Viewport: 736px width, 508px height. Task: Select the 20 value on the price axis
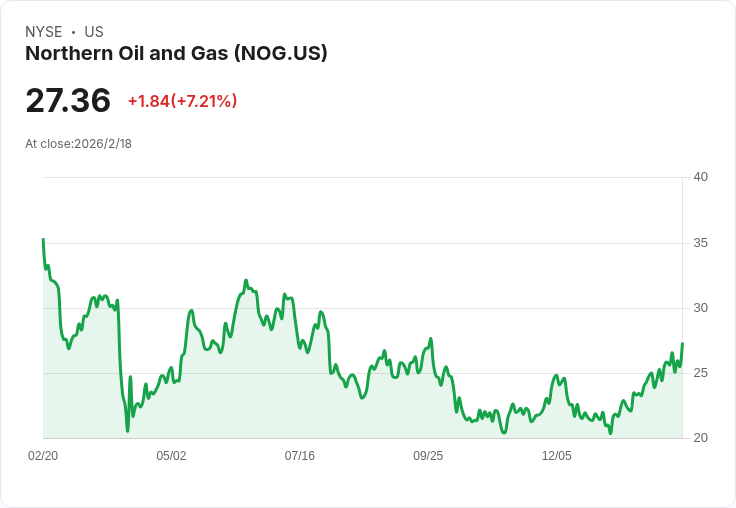pos(700,438)
